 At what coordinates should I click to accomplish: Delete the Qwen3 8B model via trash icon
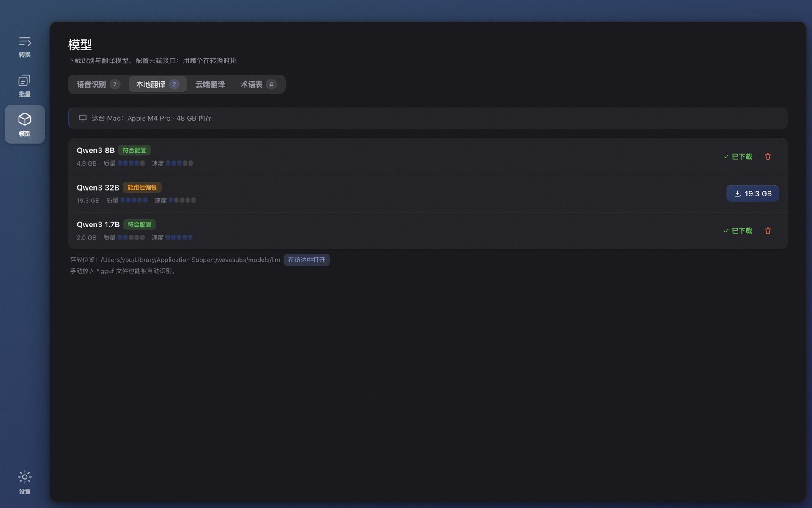(x=768, y=157)
